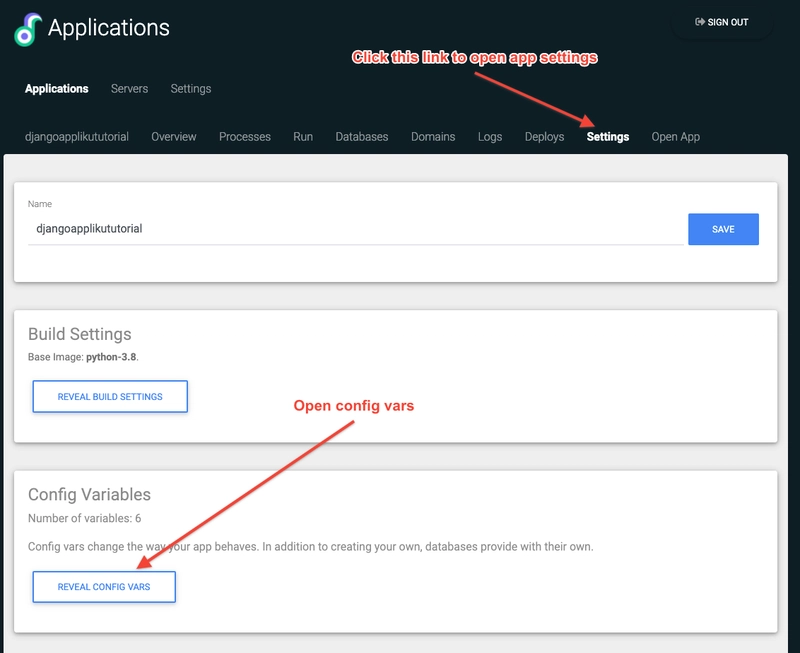Image resolution: width=800 pixels, height=653 pixels.
Task: Open the top-level Settings tab
Action: pos(190,89)
